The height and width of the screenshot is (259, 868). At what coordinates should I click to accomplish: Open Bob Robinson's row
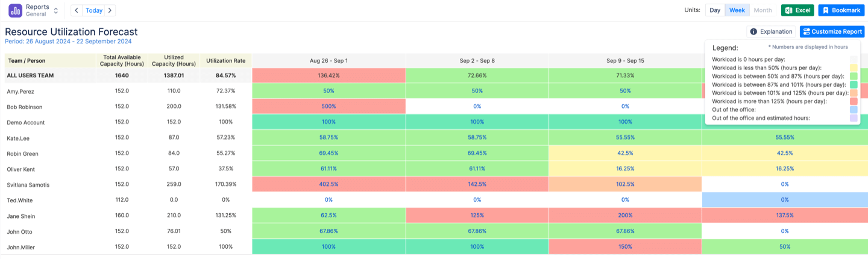(25, 107)
